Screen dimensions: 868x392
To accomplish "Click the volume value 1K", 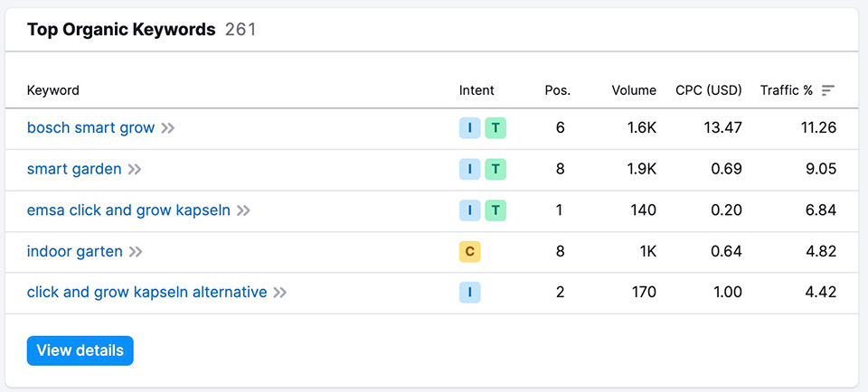I will tap(647, 252).
